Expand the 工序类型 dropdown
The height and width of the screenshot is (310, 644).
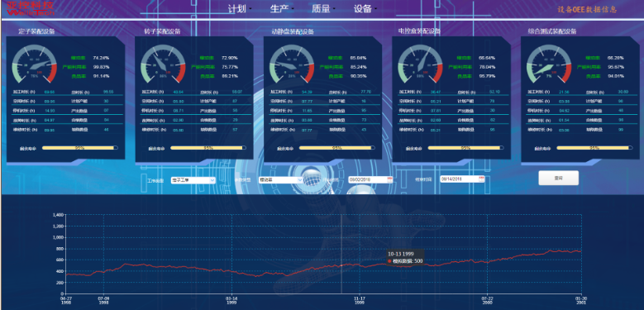pyautogui.click(x=193, y=180)
